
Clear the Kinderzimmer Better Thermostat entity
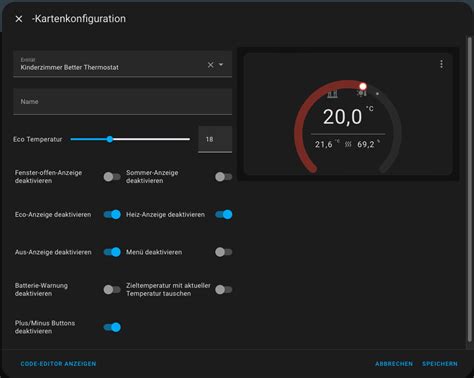tap(210, 65)
